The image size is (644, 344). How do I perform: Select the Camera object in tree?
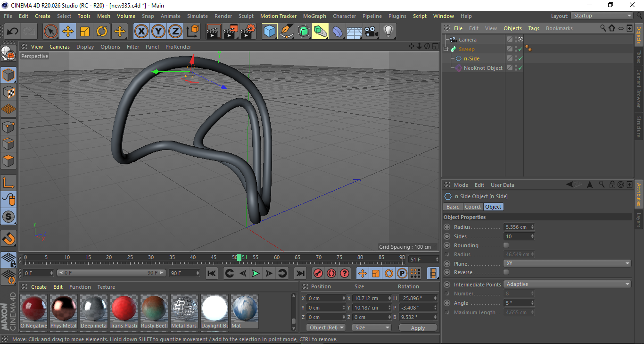[x=468, y=40]
